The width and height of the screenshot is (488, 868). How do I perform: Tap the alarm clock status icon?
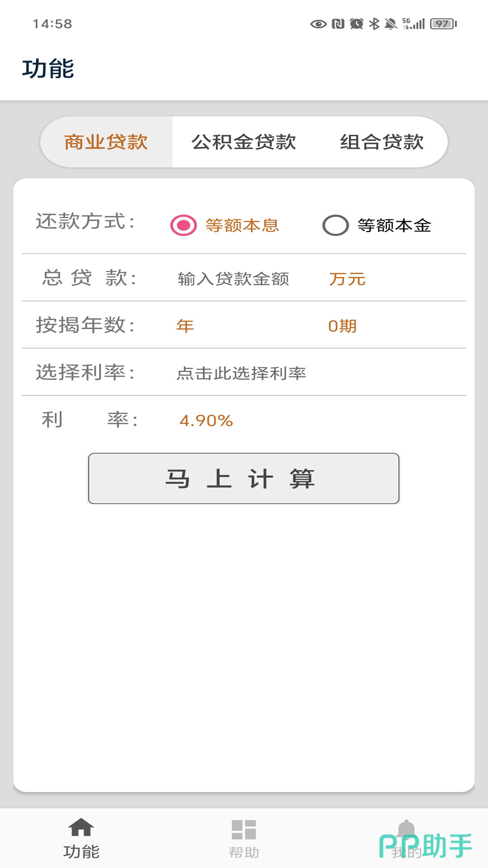click(x=357, y=24)
